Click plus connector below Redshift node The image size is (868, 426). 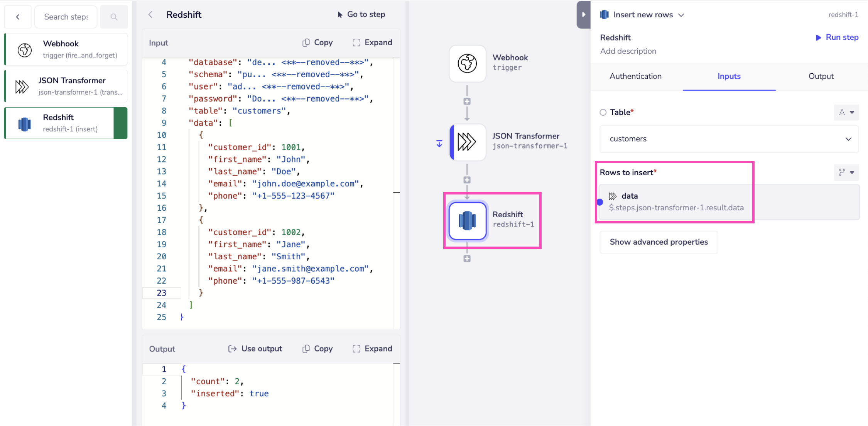[467, 259]
